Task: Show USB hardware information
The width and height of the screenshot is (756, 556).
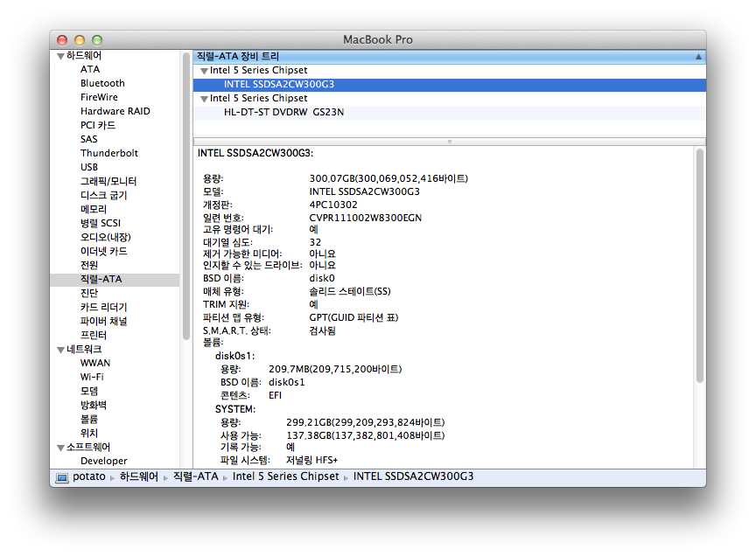Action: (x=89, y=167)
